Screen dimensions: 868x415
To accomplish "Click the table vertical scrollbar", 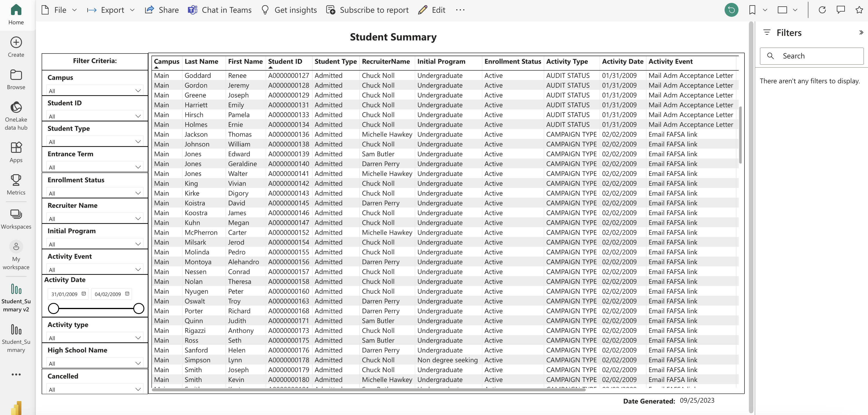I will tap(740, 135).
